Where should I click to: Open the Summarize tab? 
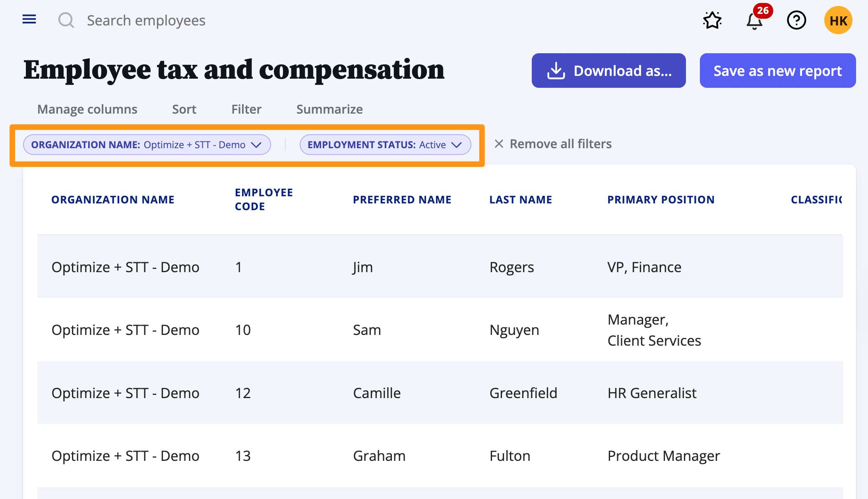pyautogui.click(x=329, y=109)
